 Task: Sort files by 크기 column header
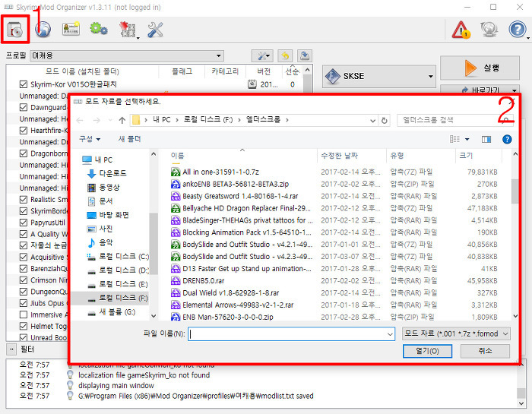465,155
